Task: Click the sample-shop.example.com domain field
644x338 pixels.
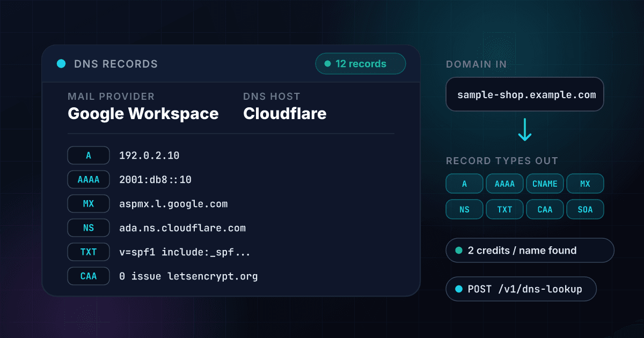Action: coord(525,94)
